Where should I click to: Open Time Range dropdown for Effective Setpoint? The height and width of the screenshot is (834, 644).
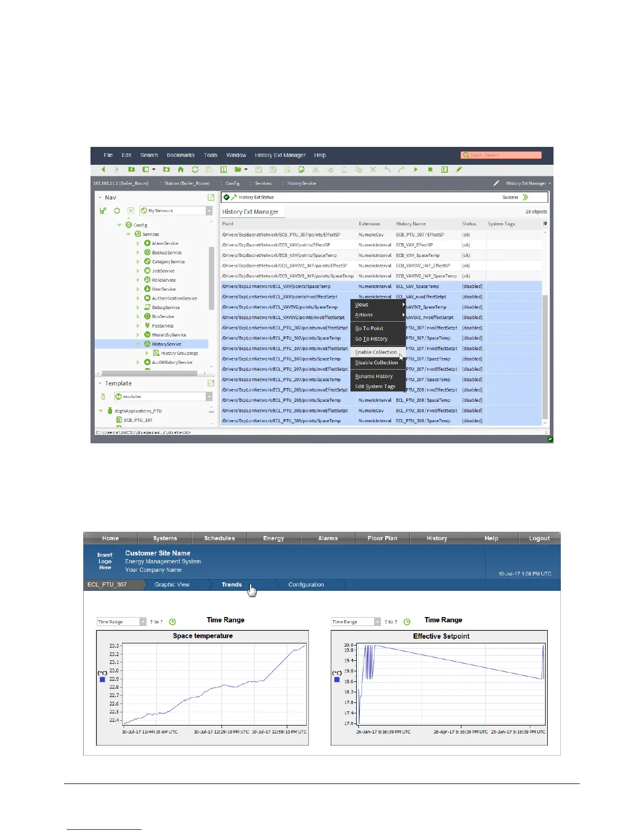click(x=377, y=622)
